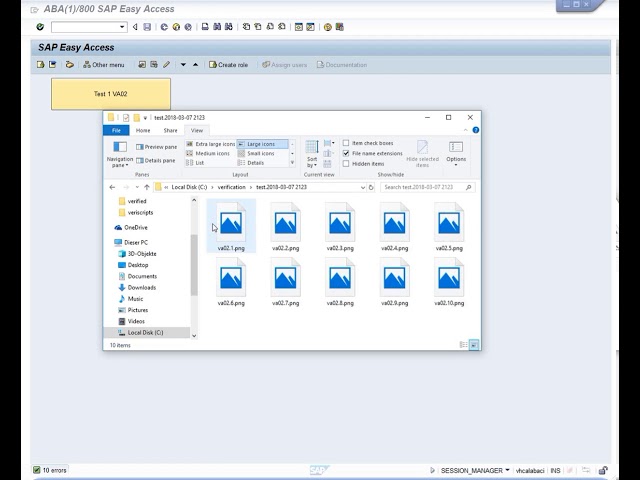Open the SAP command field dropdown
The width and height of the screenshot is (640, 480).
(122, 27)
